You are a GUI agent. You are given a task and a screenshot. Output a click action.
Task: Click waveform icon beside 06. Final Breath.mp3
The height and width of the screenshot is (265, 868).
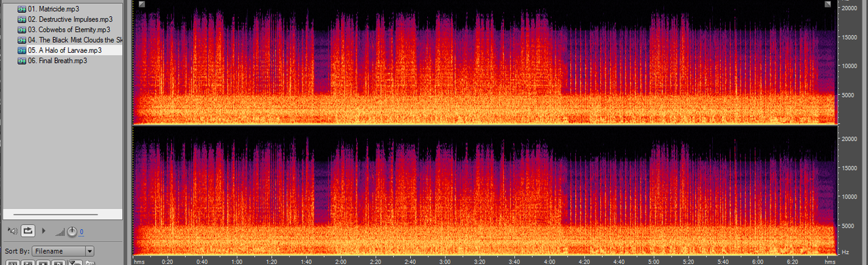(x=22, y=60)
